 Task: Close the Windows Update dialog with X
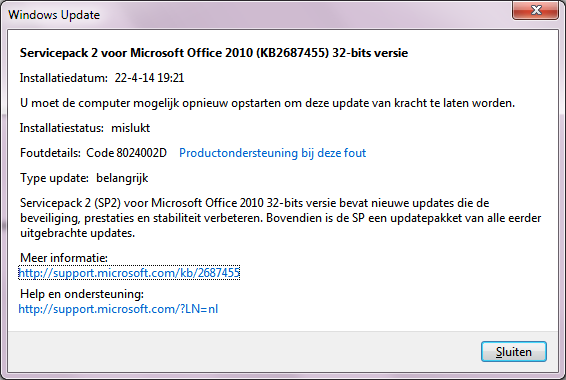coord(535,10)
